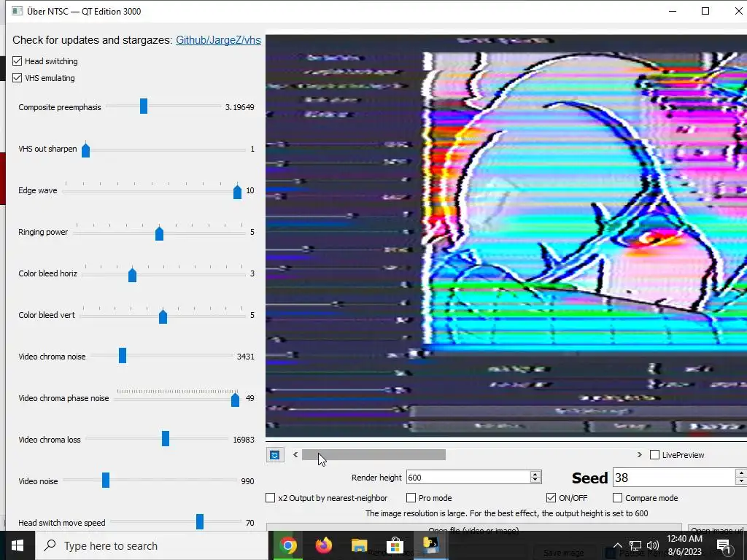Viewport: 747px width, 560px height.
Task: Click the Video noise slider handle
Action: [106, 480]
